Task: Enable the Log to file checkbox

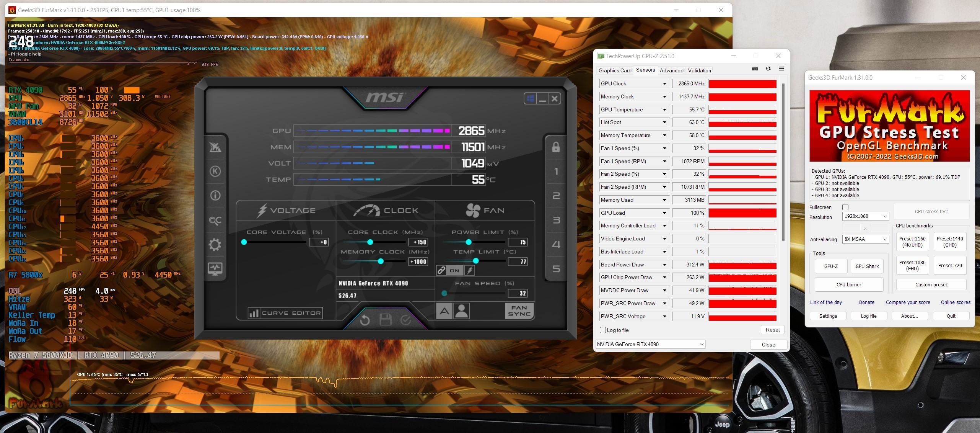Action: [603, 330]
